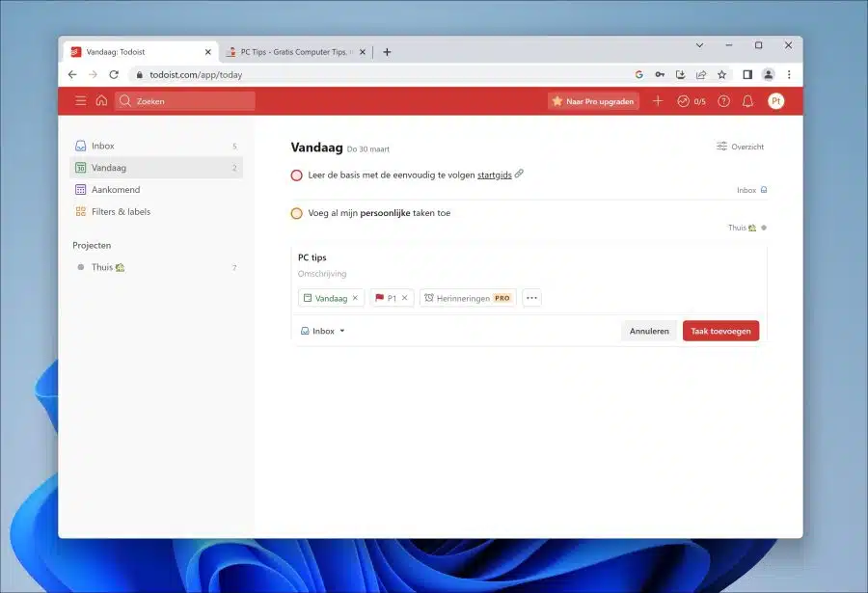Close the PC Tips tab
The image size is (868, 593).
tap(363, 52)
